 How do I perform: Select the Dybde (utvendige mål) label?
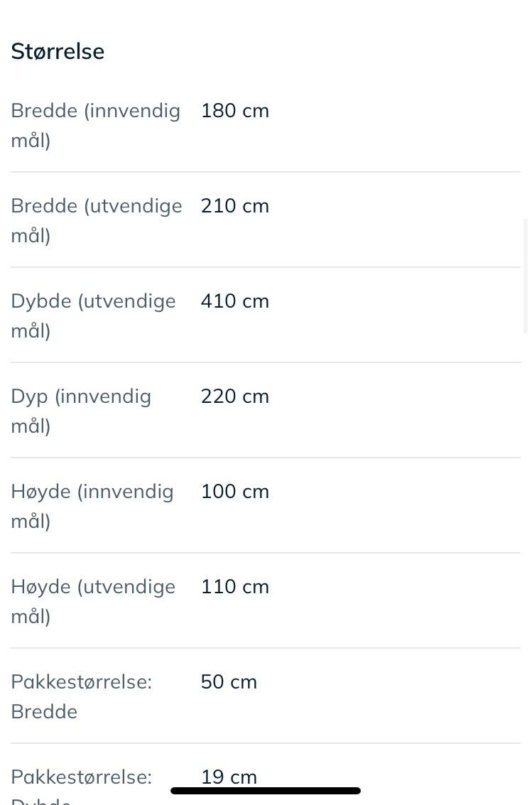pos(93,315)
